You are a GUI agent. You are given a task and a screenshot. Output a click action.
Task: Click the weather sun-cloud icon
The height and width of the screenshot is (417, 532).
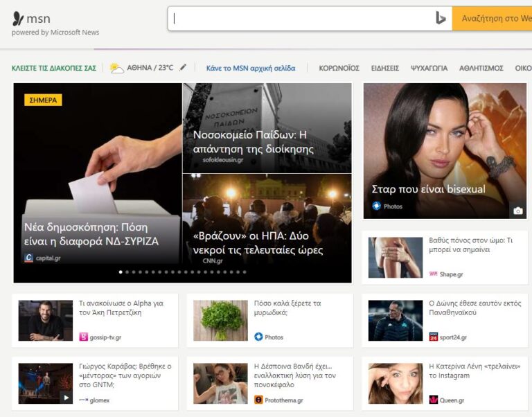[x=116, y=68]
